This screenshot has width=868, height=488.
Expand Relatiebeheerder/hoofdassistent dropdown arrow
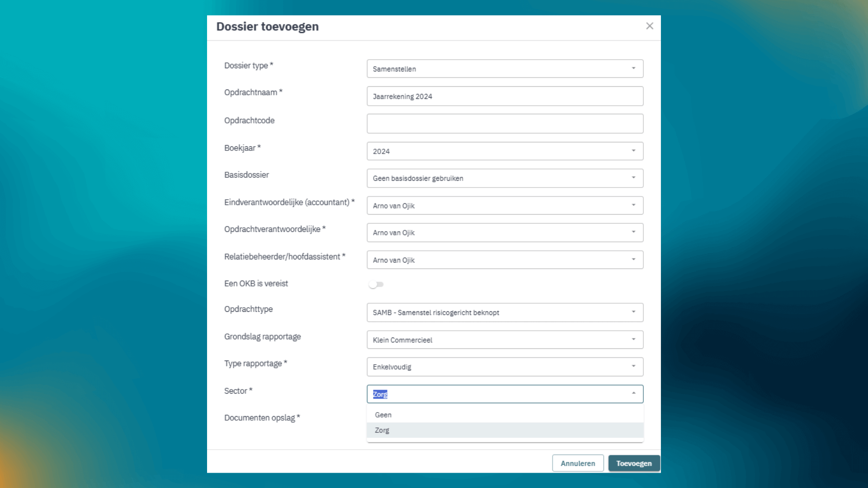[633, 259]
